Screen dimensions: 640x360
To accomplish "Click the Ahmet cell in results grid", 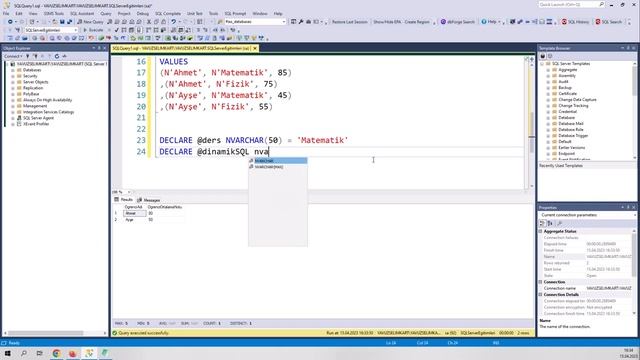I will (134, 213).
